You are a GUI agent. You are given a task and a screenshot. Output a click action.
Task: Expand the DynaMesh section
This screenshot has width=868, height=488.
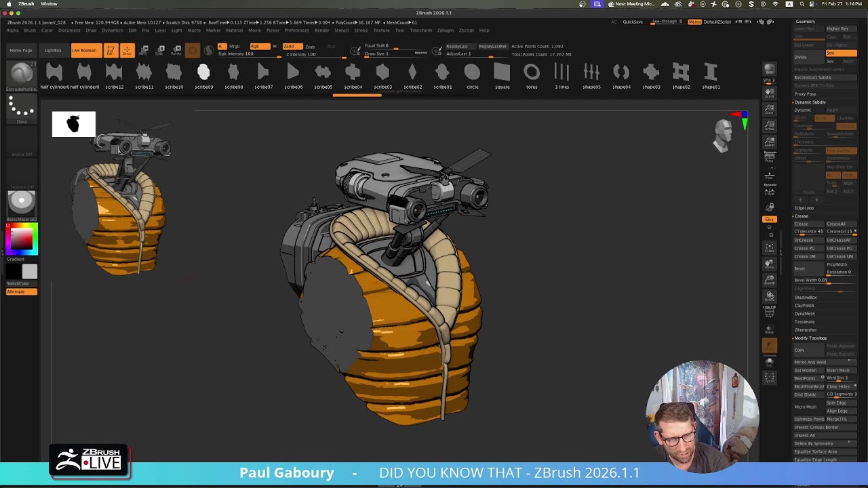[x=805, y=314]
